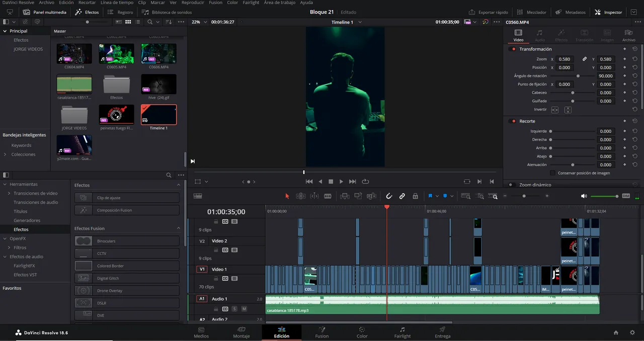This screenshot has width=644, height=341.
Task: Toggle the Metadatos panel button
Action: click(x=571, y=12)
